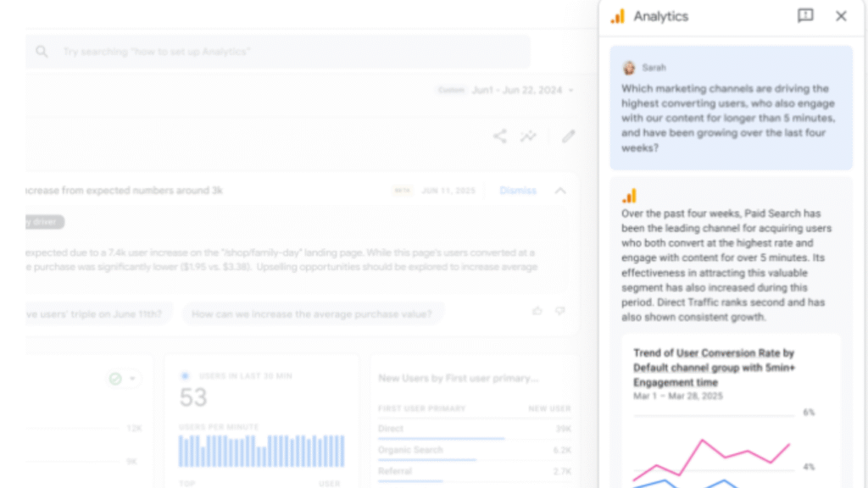This screenshot has width=868, height=488.
Task: Click the share icon above the insight card
Action: click(x=499, y=136)
